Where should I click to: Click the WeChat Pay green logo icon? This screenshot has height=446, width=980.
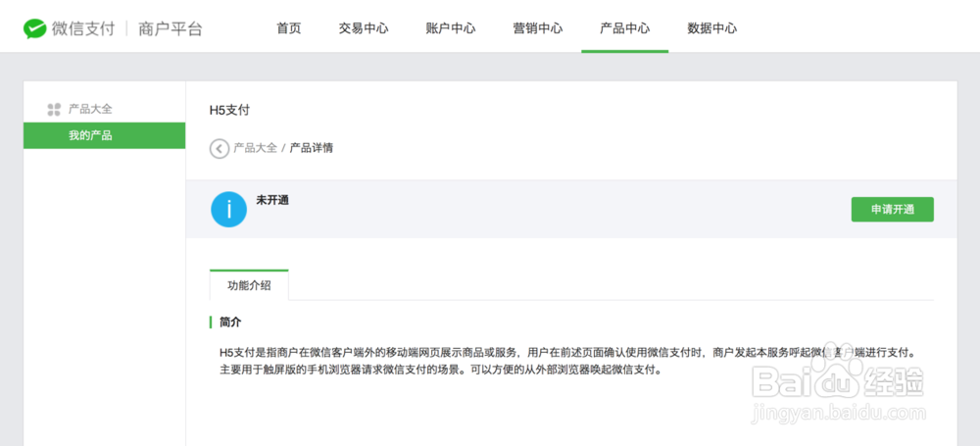[35, 28]
